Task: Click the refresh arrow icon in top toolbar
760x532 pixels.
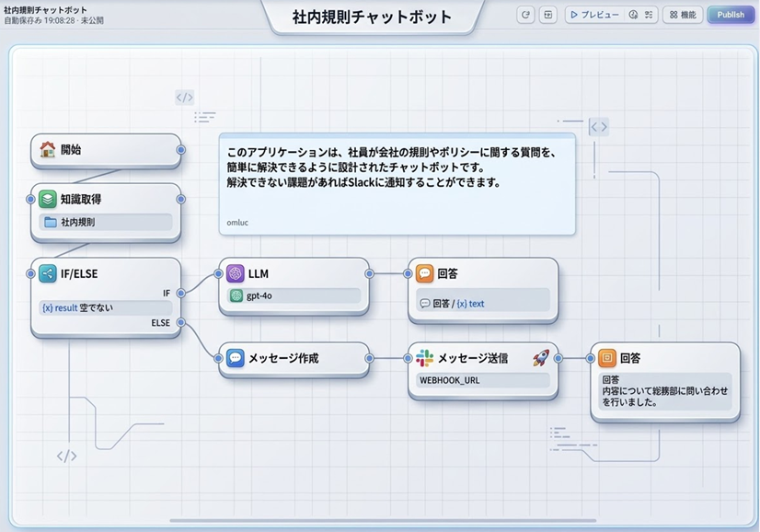Action: [x=525, y=15]
